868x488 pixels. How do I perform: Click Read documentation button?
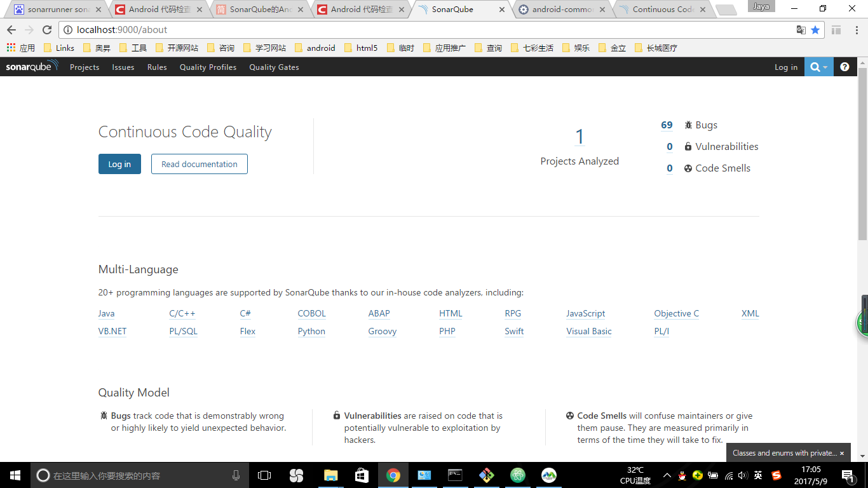coord(200,164)
